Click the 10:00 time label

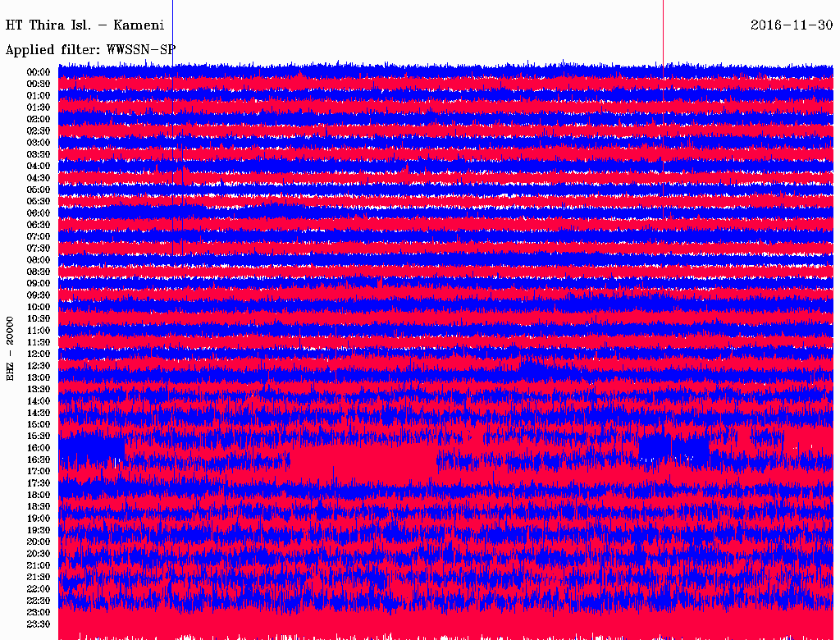(39, 307)
